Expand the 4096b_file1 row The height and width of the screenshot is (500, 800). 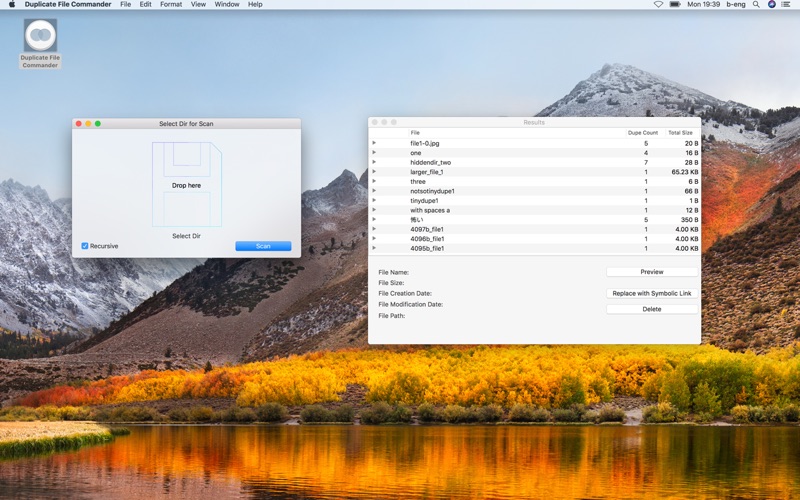point(374,238)
